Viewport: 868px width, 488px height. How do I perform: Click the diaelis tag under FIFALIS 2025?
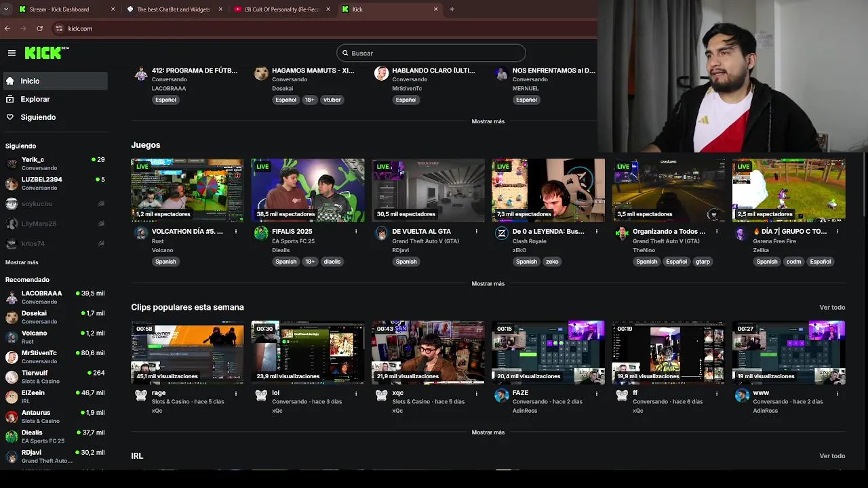coord(332,262)
